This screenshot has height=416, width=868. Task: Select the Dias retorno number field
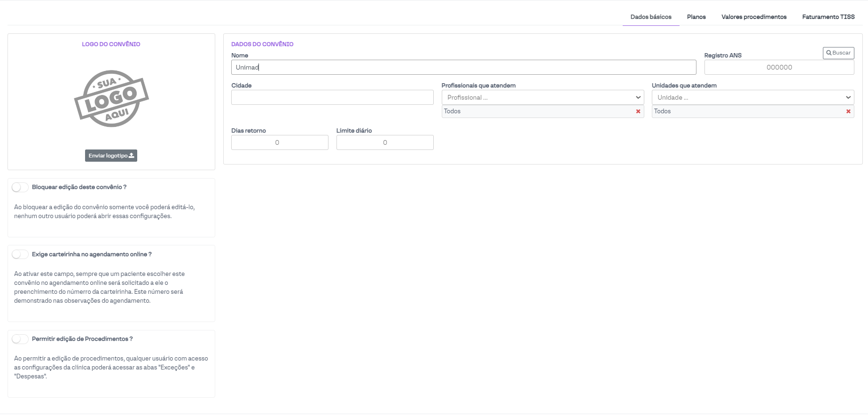(280, 142)
